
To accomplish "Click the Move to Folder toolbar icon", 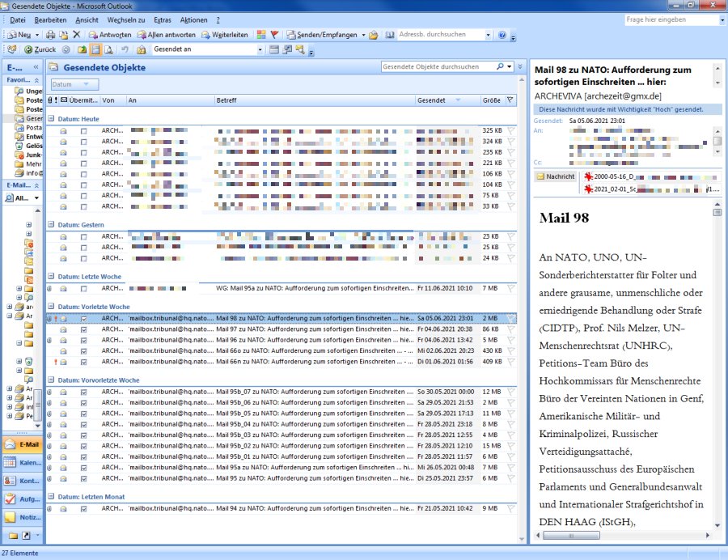I will tap(64, 35).
